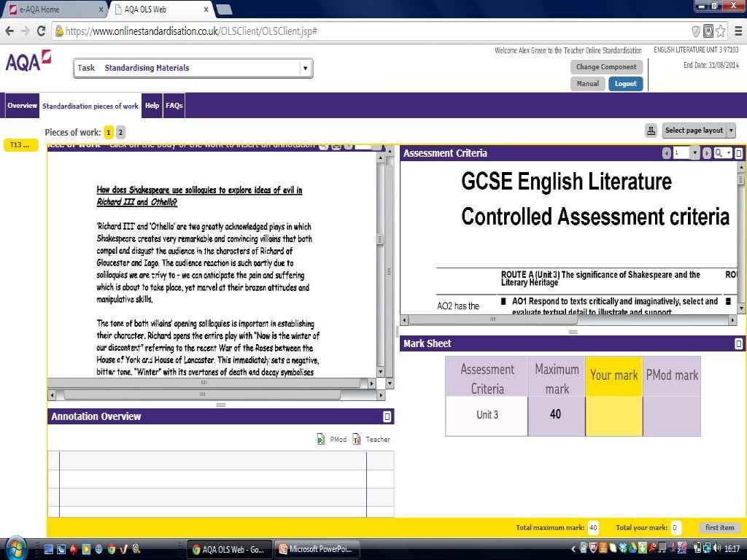Launch Chrome from quick launch bar

coord(111,549)
